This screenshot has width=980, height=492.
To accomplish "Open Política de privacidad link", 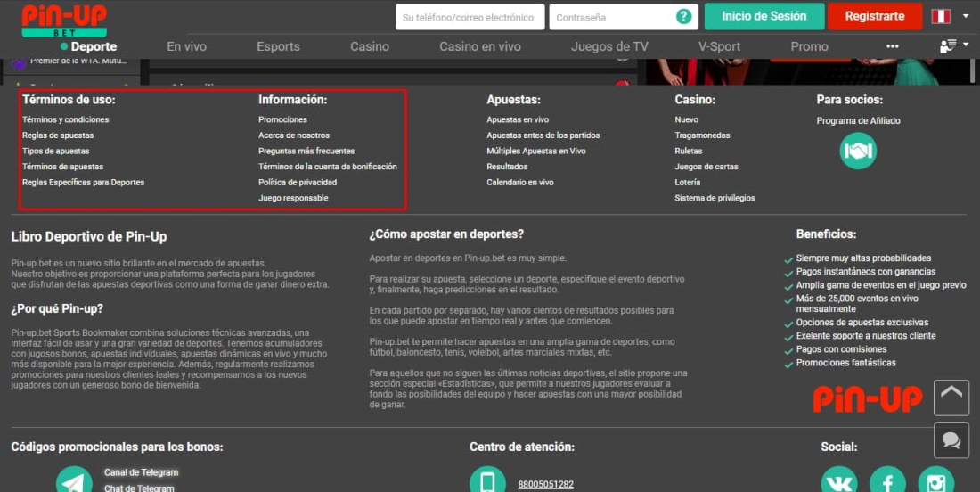I will coord(298,182).
